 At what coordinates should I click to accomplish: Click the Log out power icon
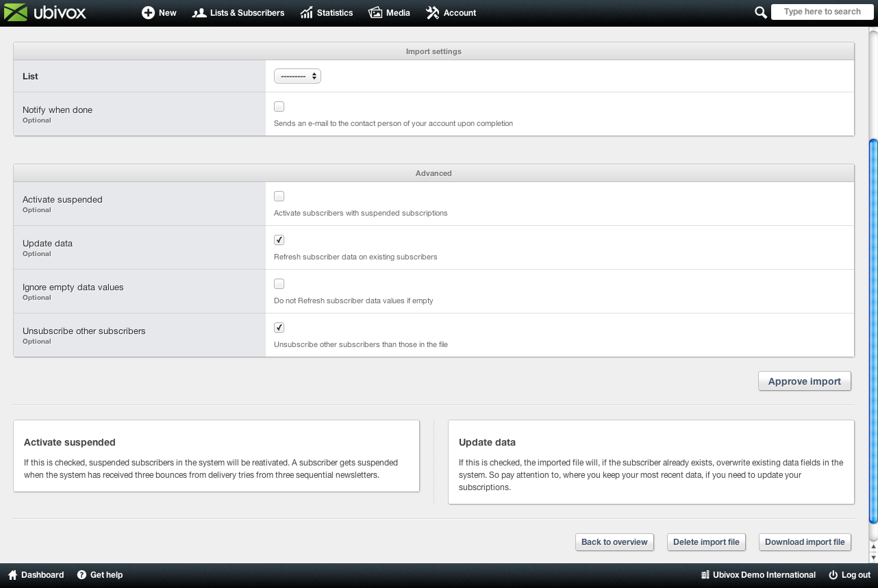(x=833, y=575)
